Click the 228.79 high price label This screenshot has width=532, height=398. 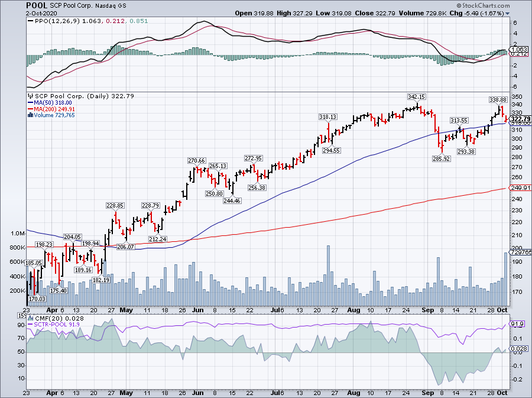150,206
